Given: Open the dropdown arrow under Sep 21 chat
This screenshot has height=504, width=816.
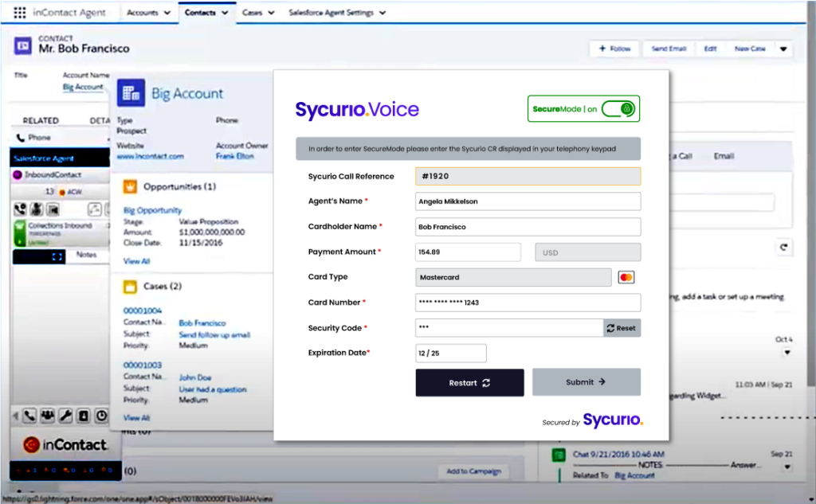Looking at the screenshot, I should [787, 467].
